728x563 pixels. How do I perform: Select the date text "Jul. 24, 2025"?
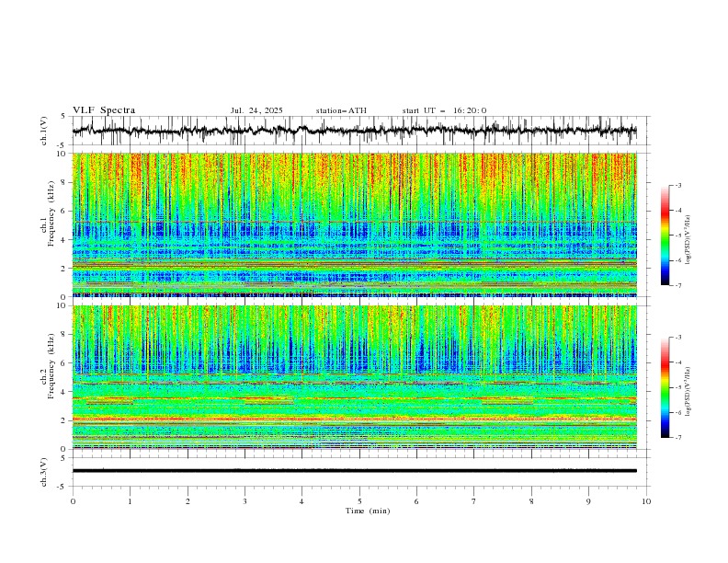pos(256,110)
